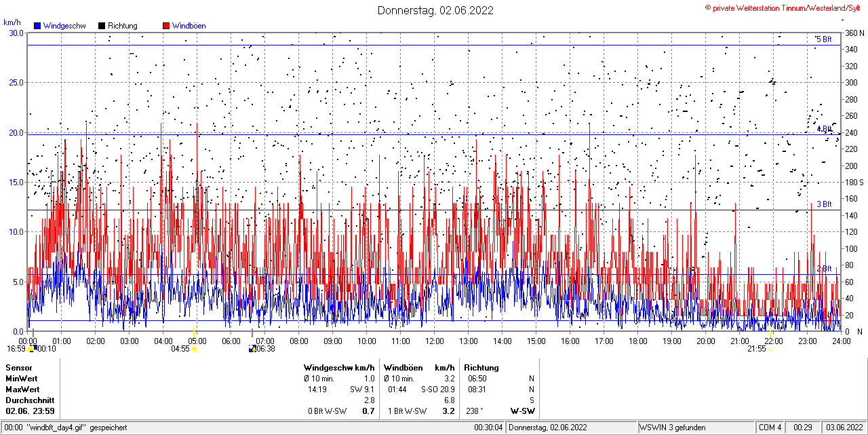Image resolution: width=868 pixels, height=435 pixels.
Task: Click the gray moon tick before 07:00
Action: (x=252, y=333)
